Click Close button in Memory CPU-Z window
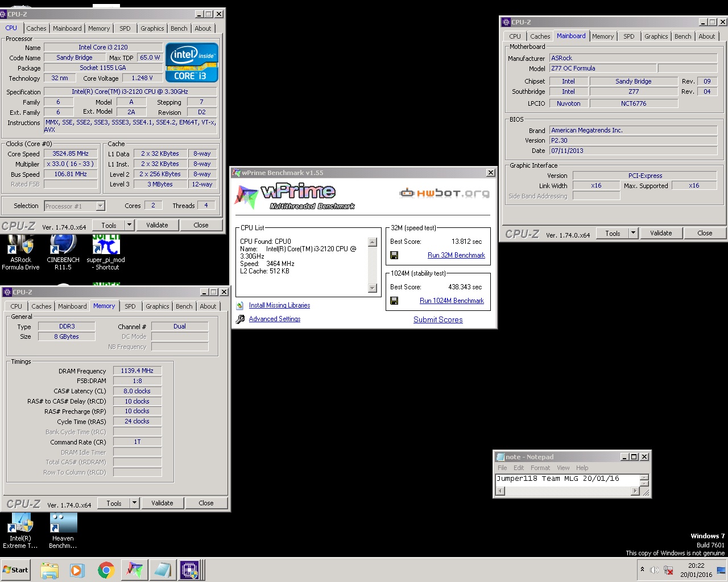The width and height of the screenshot is (728, 582). coord(206,503)
